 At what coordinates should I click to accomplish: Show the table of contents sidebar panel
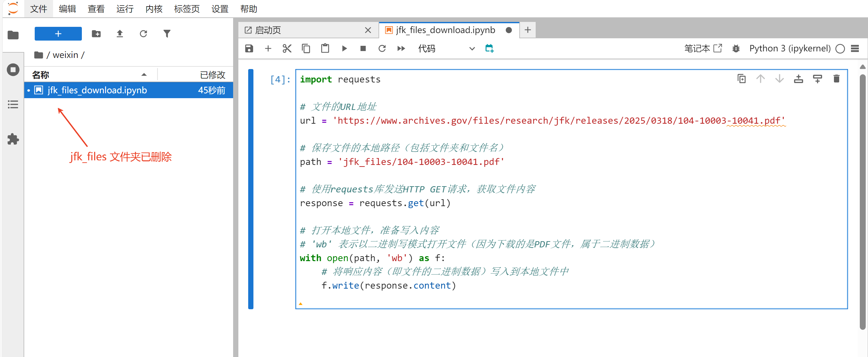(x=13, y=104)
